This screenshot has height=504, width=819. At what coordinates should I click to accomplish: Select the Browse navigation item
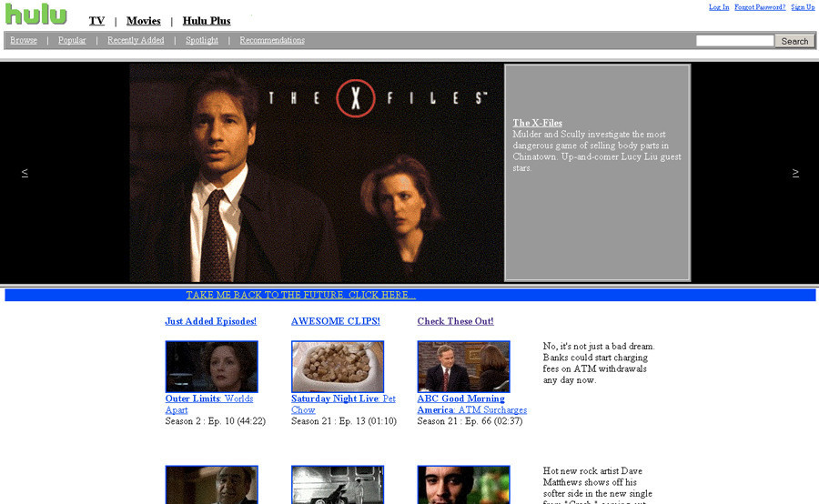coord(24,40)
